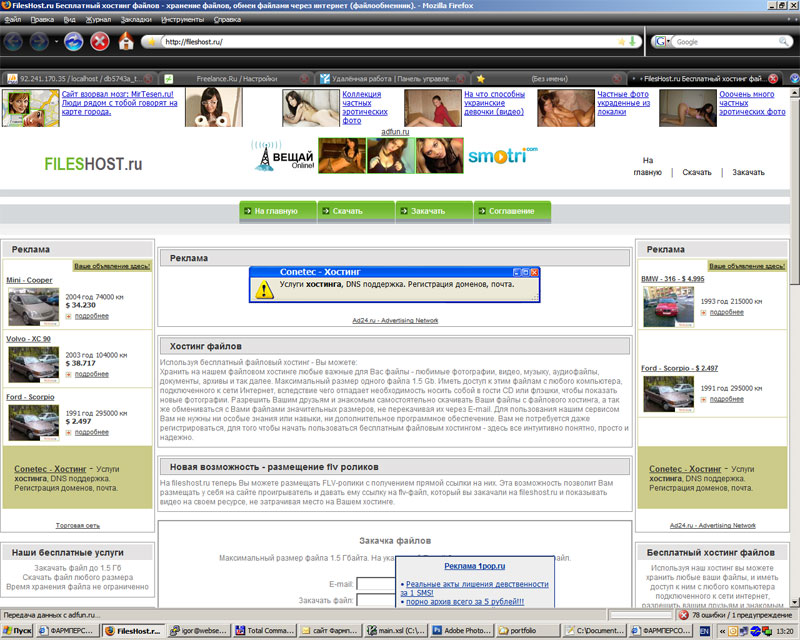Screen dimensions: 800x640
Task: Stop loading with the red X icon
Action: [x=100, y=41]
